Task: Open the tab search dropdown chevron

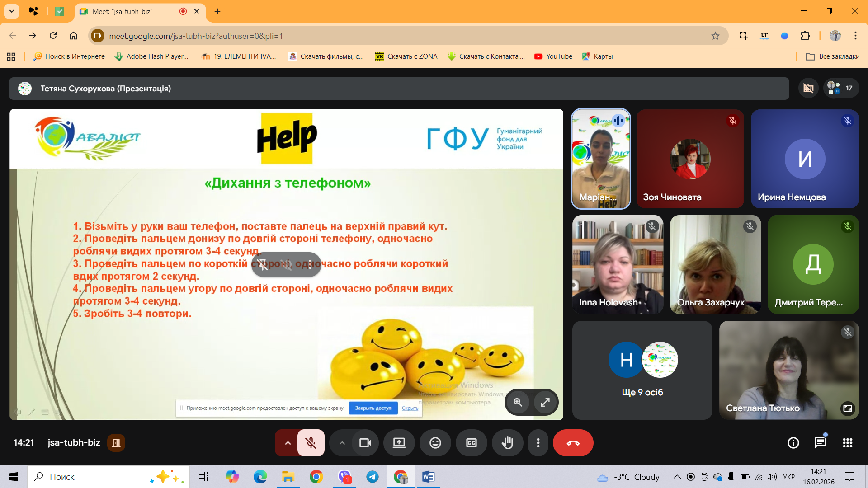Action: [x=12, y=11]
